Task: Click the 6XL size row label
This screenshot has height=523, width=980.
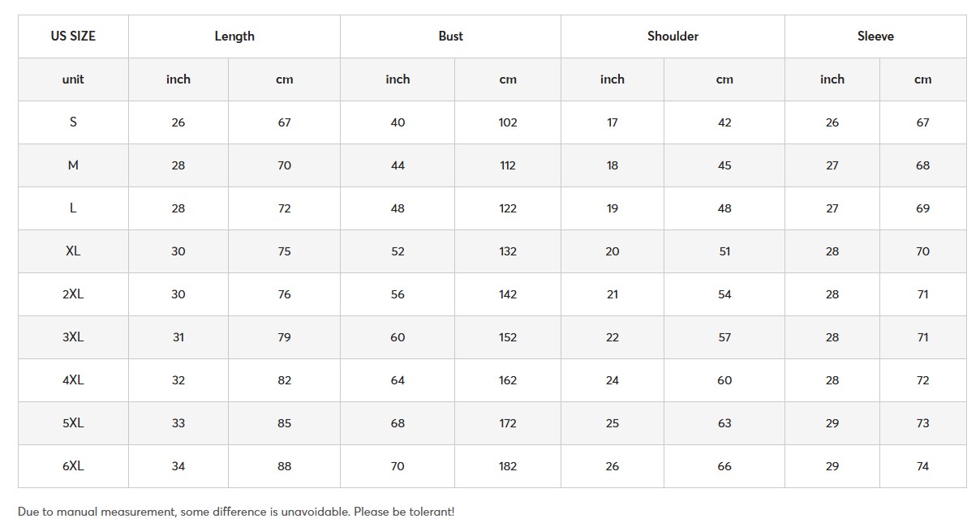Action: click(73, 466)
